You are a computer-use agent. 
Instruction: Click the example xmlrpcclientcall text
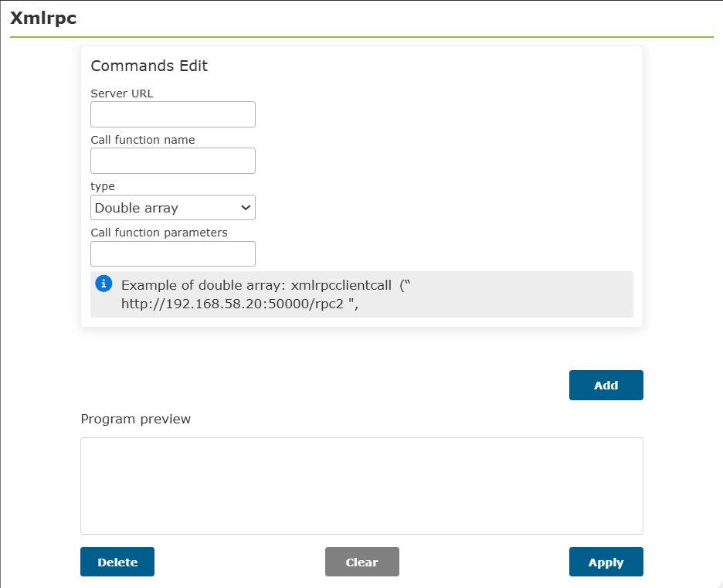point(341,285)
